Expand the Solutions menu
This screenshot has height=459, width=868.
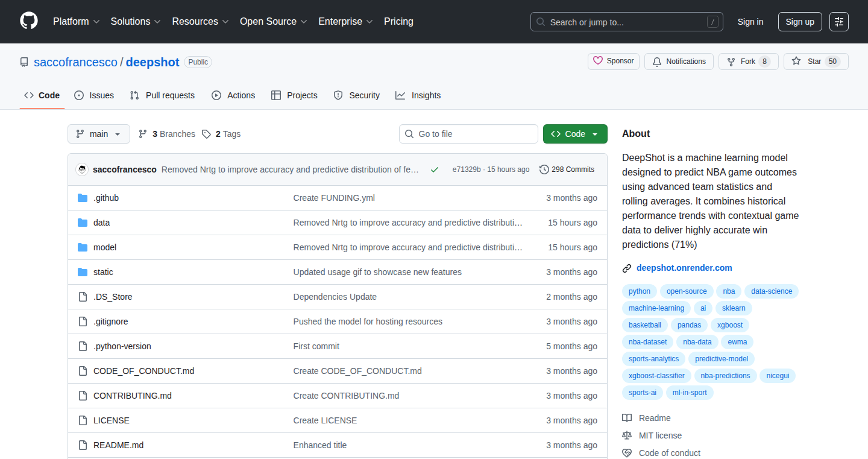136,22
